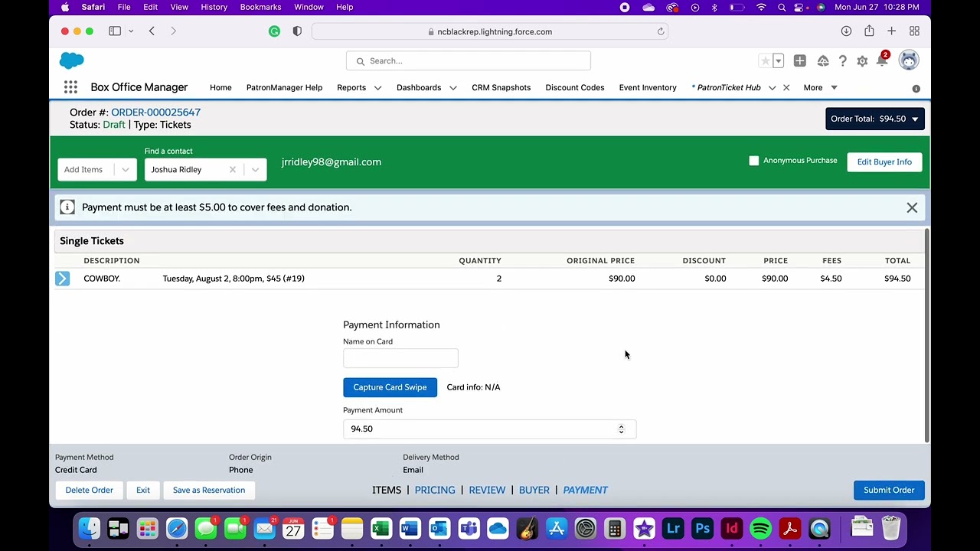This screenshot has width=980, height=551.
Task: Expand the COWBOY ticket row arrow
Action: [x=62, y=279]
